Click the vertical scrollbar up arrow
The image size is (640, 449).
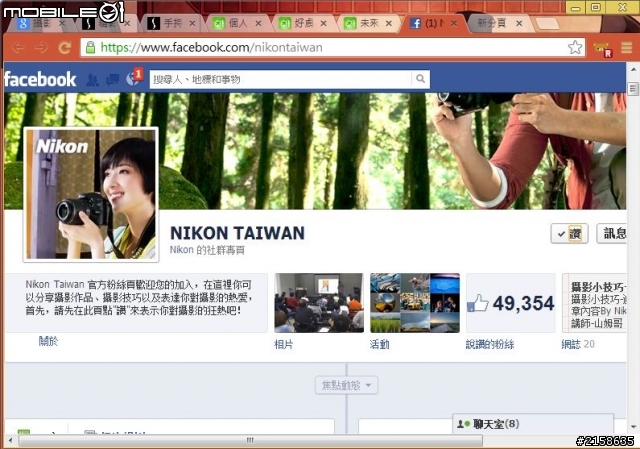click(x=633, y=69)
